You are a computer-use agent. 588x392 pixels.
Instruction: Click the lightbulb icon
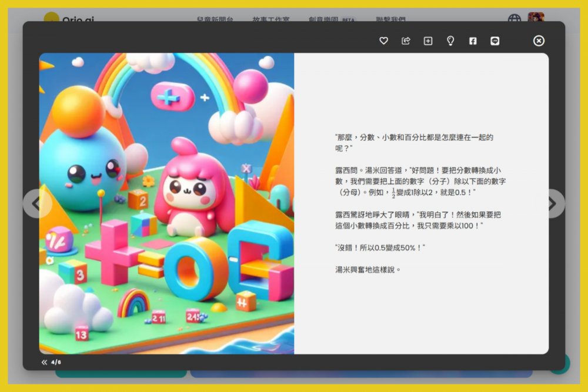click(450, 41)
